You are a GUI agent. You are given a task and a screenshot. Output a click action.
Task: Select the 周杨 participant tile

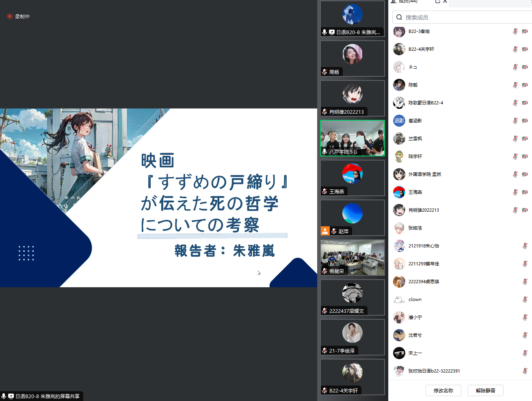tap(352, 59)
